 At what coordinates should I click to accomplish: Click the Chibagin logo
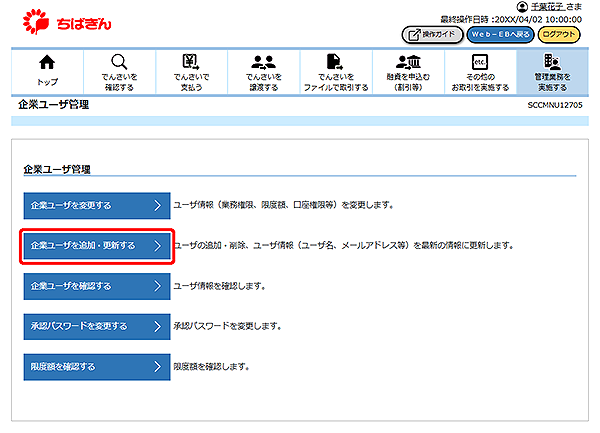[67, 22]
